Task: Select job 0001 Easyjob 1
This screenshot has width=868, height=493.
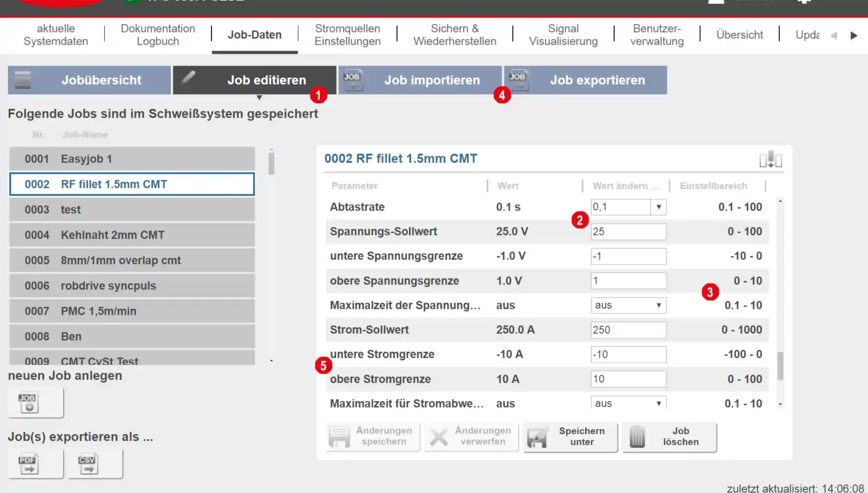Action: pyautogui.click(x=132, y=159)
